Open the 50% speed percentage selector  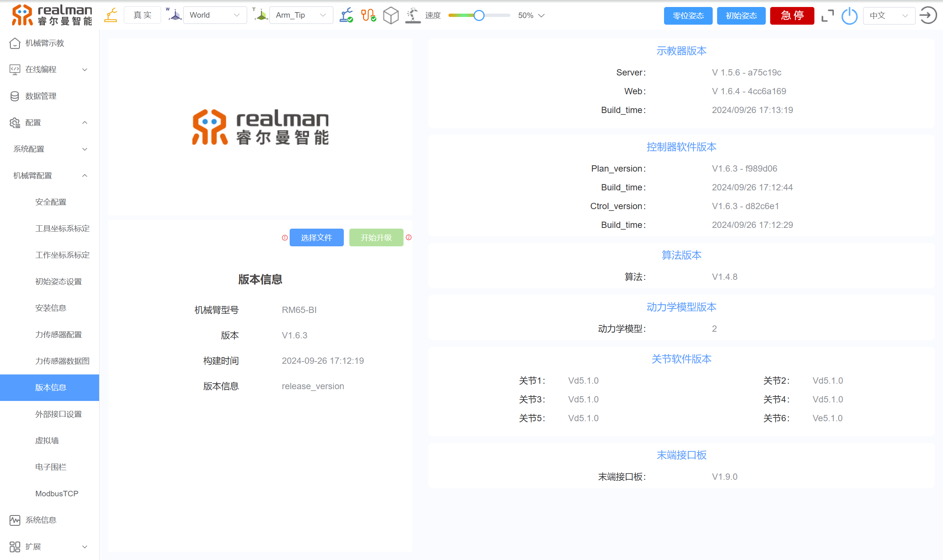click(531, 15)
